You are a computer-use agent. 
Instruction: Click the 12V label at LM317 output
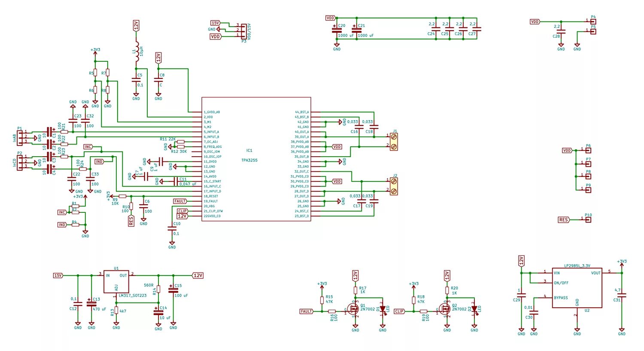(x=197, y=275)
